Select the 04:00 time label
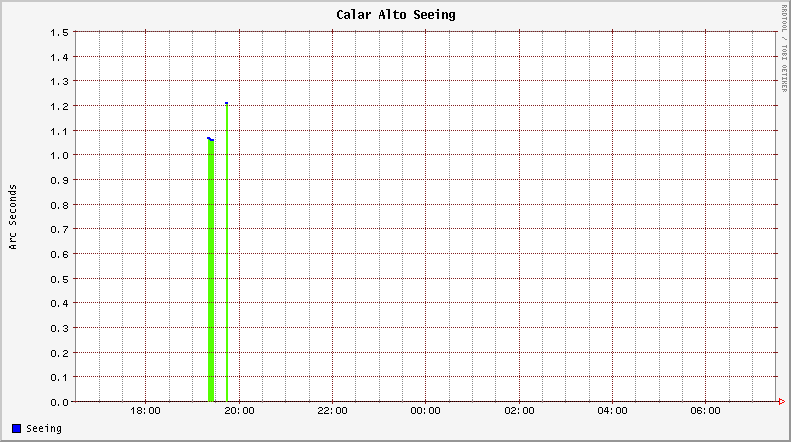The image size is (791, 442). [x=612, y=411]
